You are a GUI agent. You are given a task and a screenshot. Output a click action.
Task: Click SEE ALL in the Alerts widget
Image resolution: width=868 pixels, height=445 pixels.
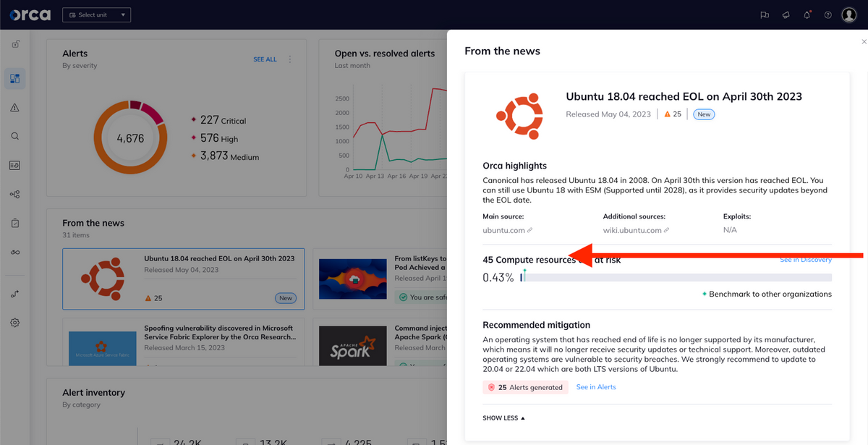(x=265, y=59)
